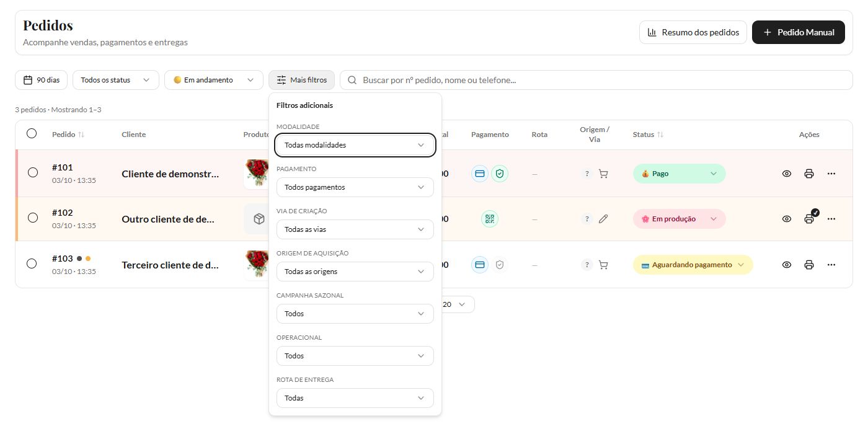Open the Todos pagamentos dropdown

coord(355,187)
